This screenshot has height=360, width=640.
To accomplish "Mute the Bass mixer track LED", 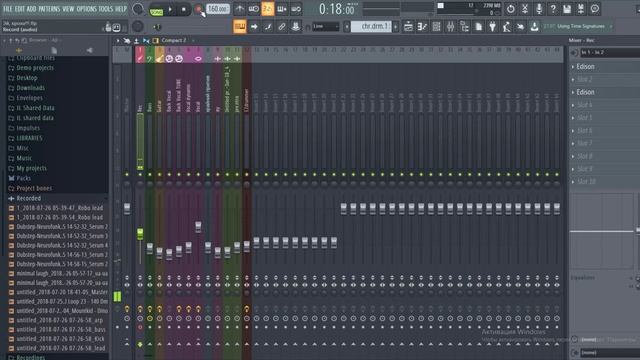I will (x=150, y=174).
